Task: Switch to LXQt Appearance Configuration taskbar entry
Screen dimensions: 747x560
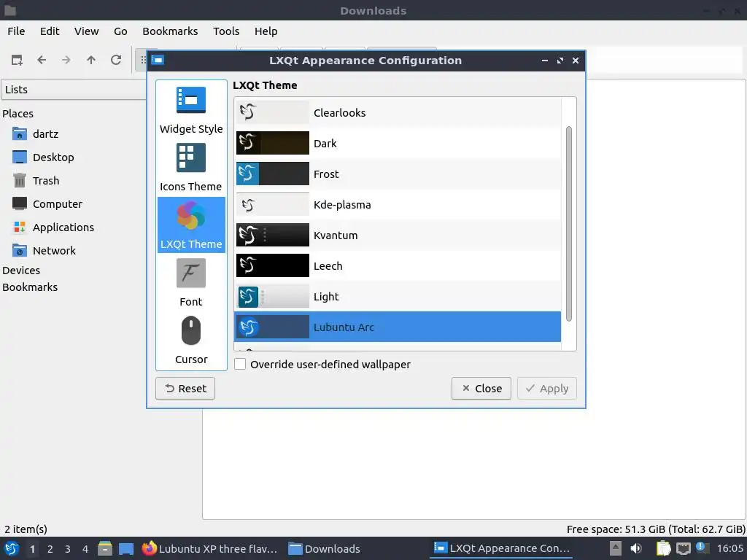Action: [x=502, y=548]
